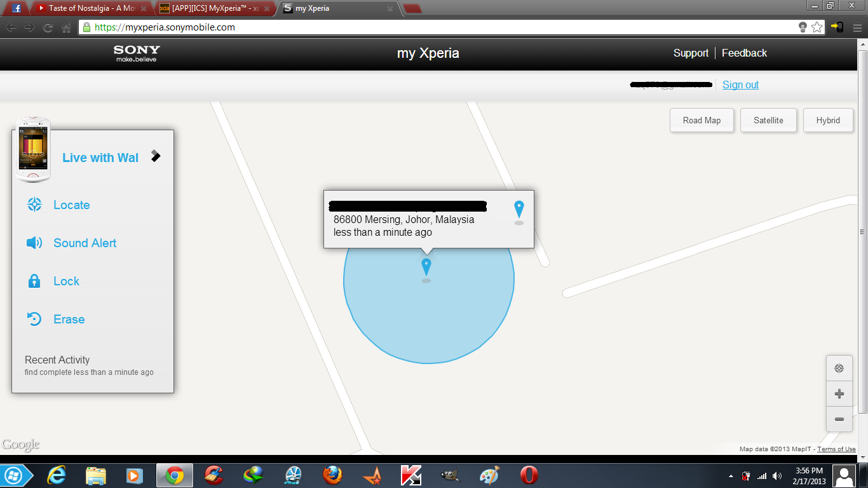This screenshot has height=488, width=868.
Task: Switch to the Facebook pinned tab
Action: tap(17, 8)
